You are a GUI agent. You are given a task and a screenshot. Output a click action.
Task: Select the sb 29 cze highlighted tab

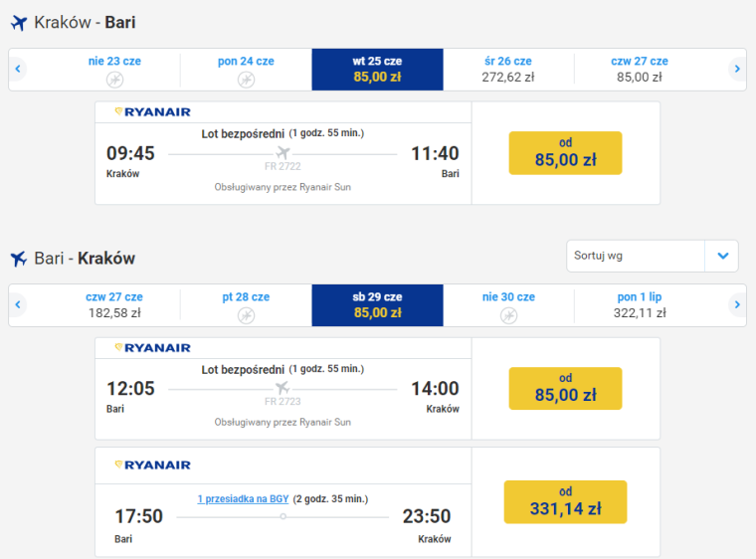point(378,304)
